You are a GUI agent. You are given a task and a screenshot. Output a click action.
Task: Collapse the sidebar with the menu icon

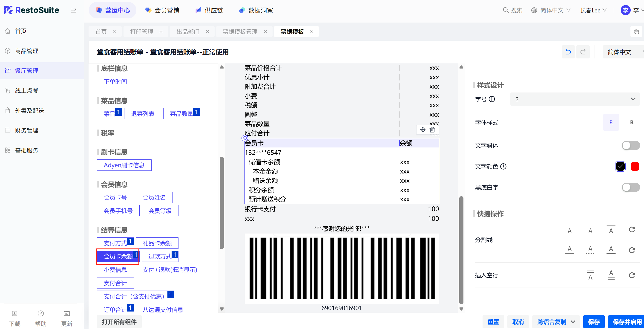(x=73, y=10)
